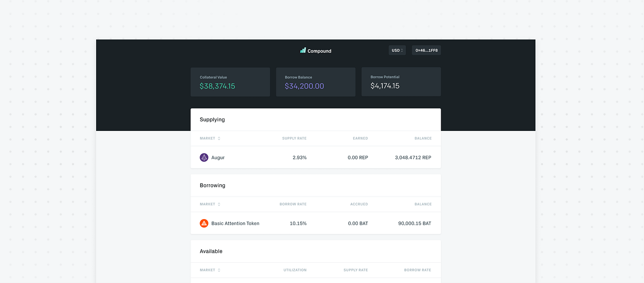Screen dimensions: 644x283
Task: Click the Supplying section heading
Action: click(212, 119)
